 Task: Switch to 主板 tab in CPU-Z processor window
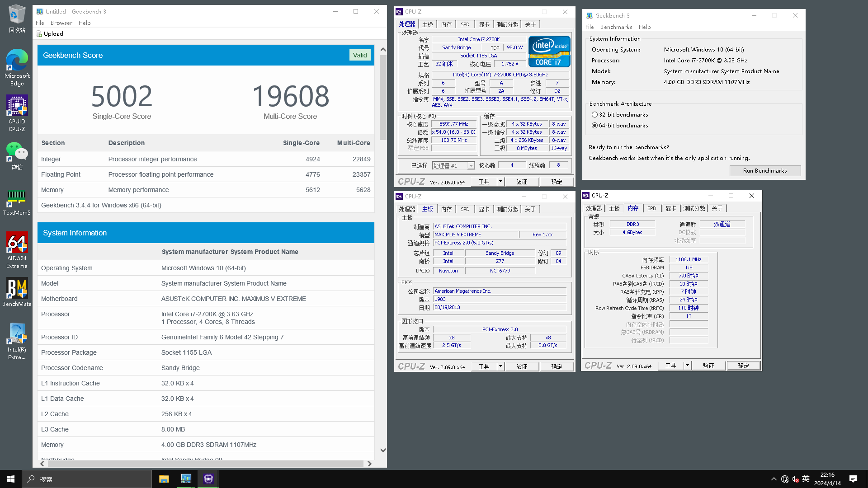(428, 24)
